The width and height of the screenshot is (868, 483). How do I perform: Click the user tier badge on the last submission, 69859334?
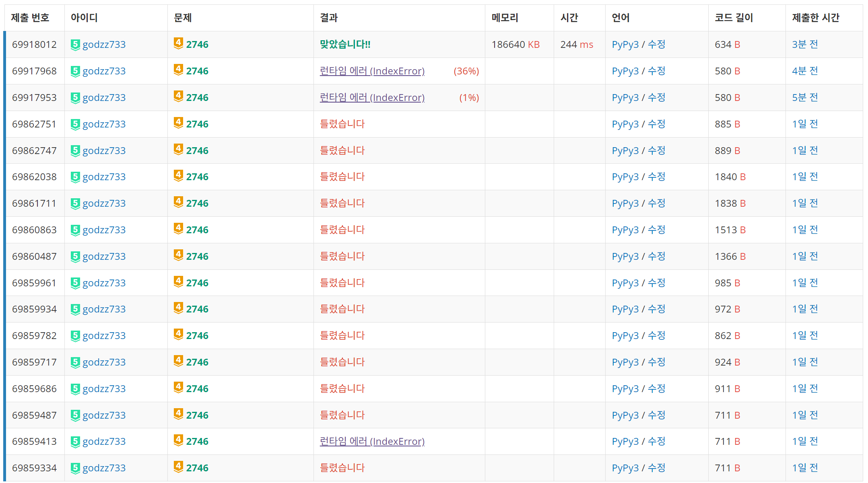click(75, 468)
